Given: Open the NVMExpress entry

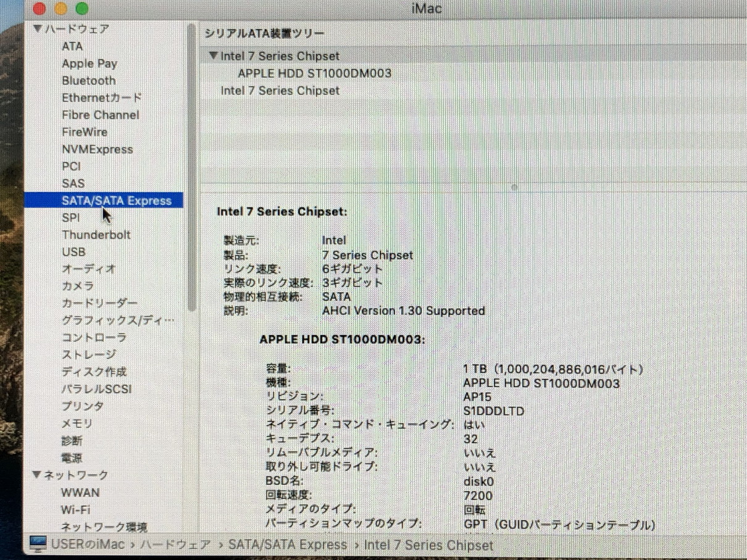Looking at the screenshot, I should (x=98, y=149).
